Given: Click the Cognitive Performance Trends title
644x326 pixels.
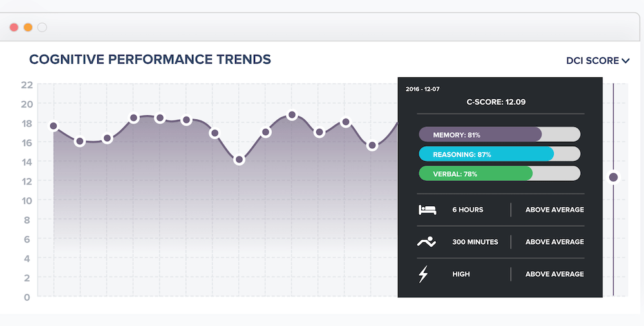Looking at the screenshot, I should point(150,59).
